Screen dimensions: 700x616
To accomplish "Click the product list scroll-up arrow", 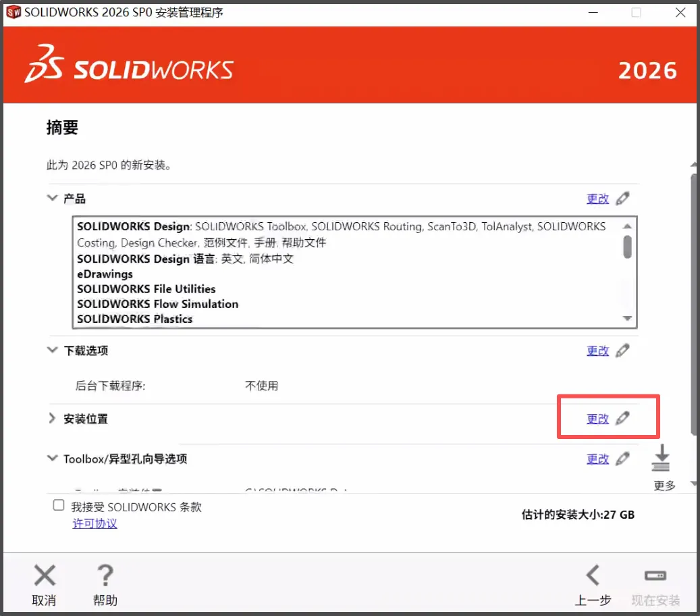I will pos(627,226).
